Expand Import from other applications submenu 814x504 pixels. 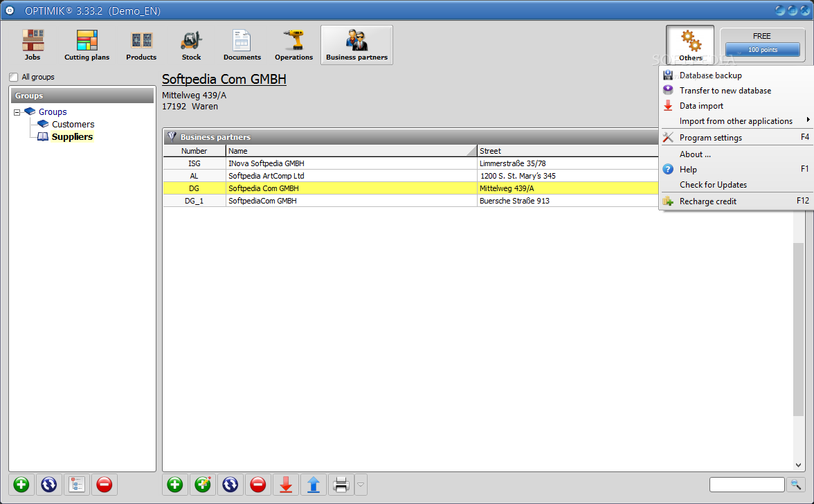pyautogui.click(x=736, y=121)
